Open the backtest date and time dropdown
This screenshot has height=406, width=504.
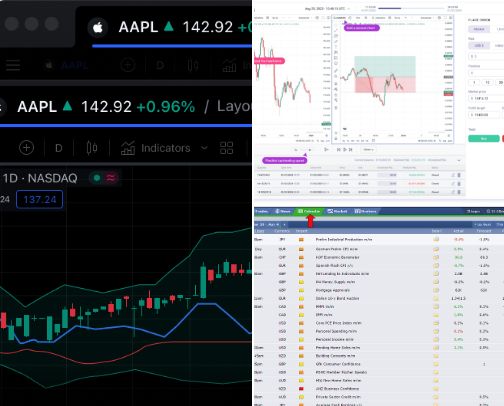pyautogui.click(x=327, y=9)
